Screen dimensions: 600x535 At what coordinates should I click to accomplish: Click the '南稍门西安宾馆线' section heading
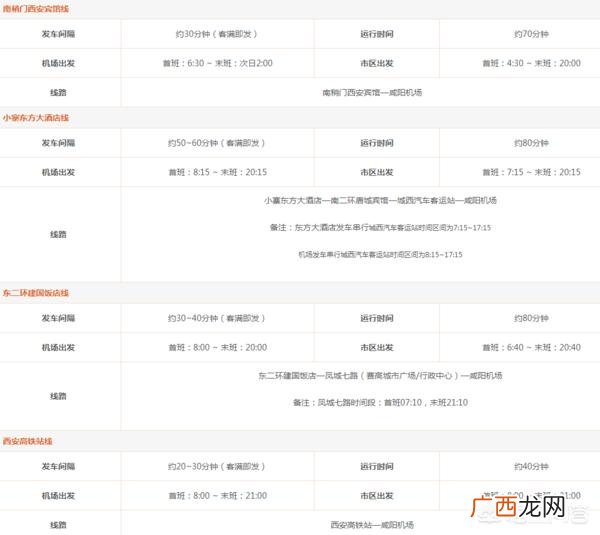click(36, 9)
